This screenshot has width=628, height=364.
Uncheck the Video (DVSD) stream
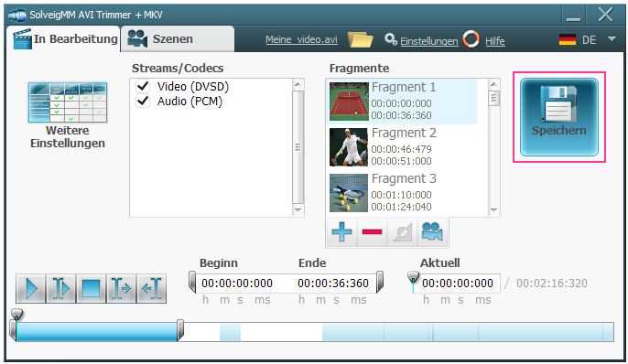[143, 86]
